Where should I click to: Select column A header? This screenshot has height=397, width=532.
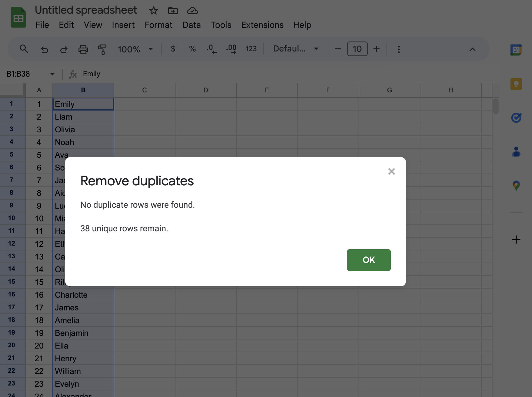tap(39, 90)
